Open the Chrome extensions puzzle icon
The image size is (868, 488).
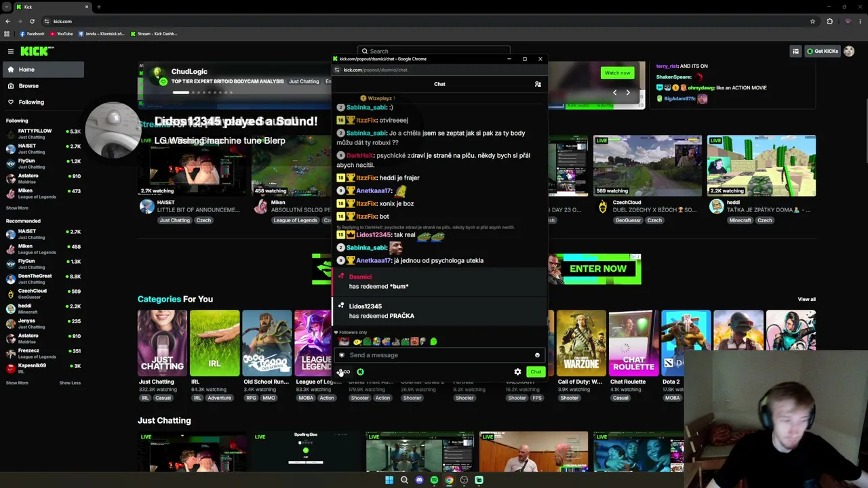(829, 21)
